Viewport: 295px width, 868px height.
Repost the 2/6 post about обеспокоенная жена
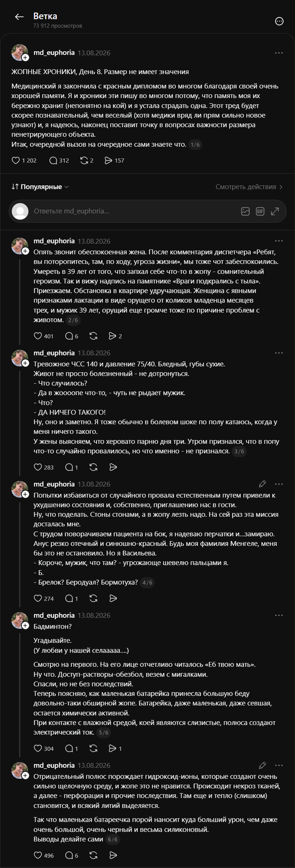tap(94, 336)
